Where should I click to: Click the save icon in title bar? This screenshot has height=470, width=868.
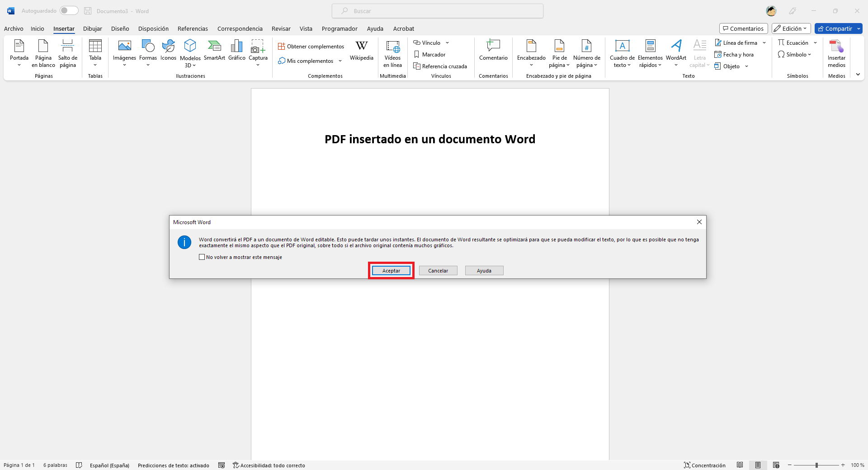tap(88, 11)
